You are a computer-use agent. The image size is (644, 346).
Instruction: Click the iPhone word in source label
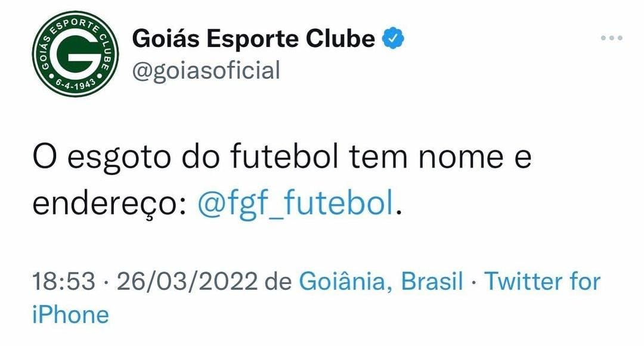tap(70, 314)
